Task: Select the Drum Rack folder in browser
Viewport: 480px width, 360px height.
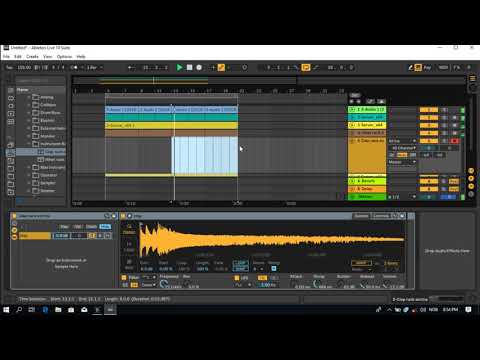Action: [50, 113]
